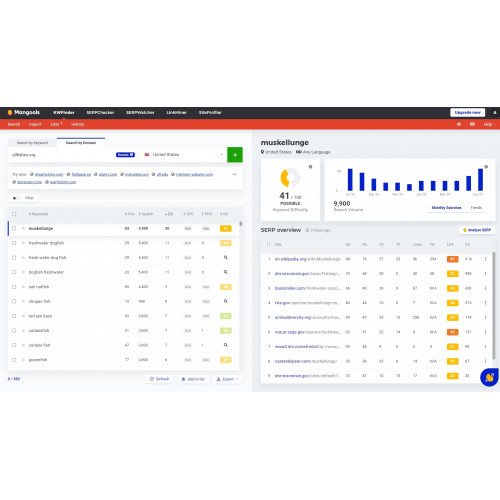Image resolution: width=500 pixels, height=500 pixels.
Task: Click the Keyword Difficulty info icon
Action: click(310, 167)
